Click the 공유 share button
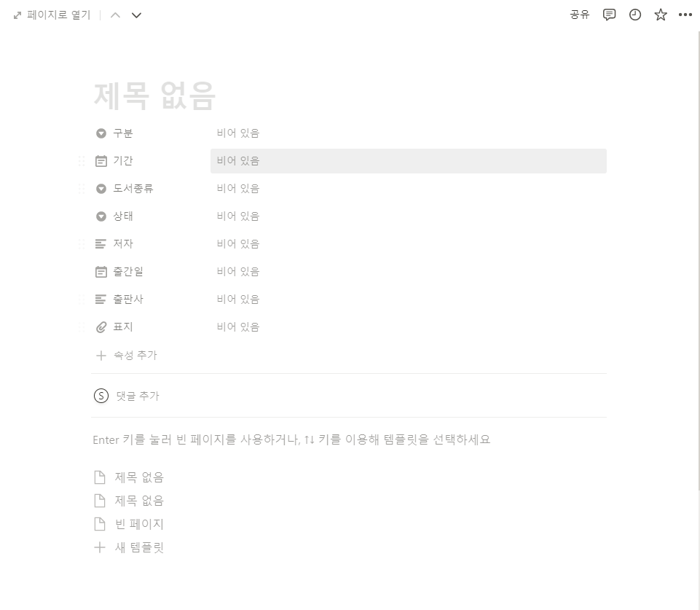This screenshot has width=700, height=610. tap(580, 15)
